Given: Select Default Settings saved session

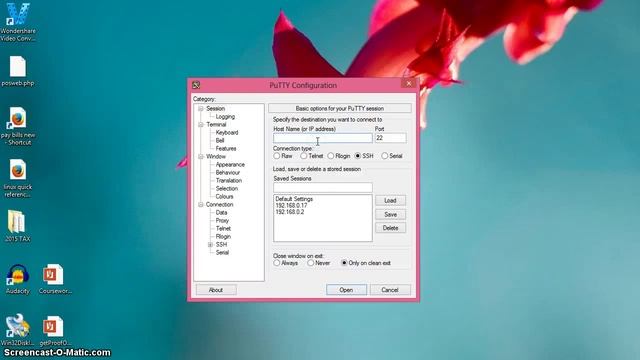Looking at the screenshot, I should [294, 199].
